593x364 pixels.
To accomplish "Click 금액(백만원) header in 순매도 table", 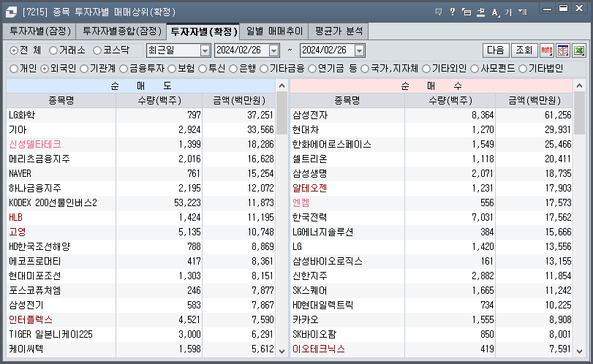I will (238, 101).
